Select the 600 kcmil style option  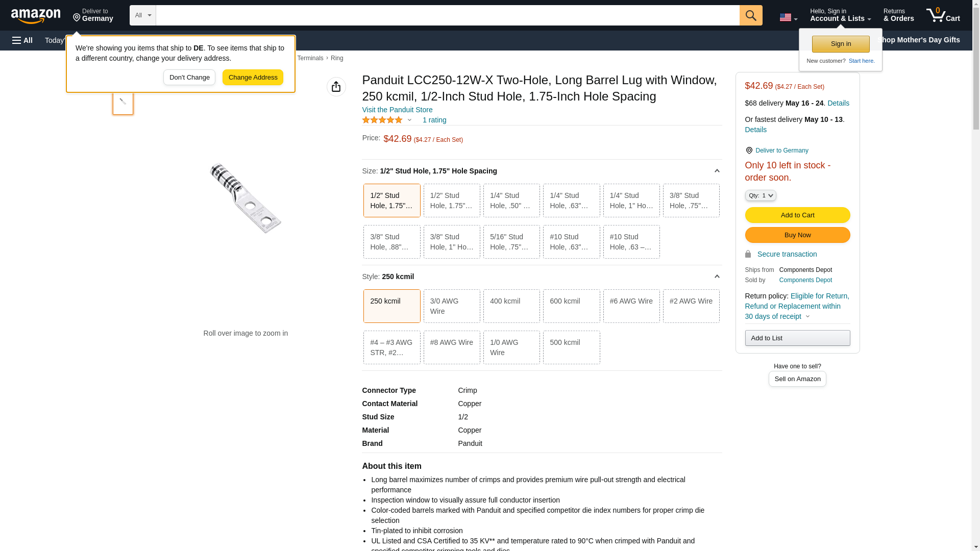tap(571, 306)
